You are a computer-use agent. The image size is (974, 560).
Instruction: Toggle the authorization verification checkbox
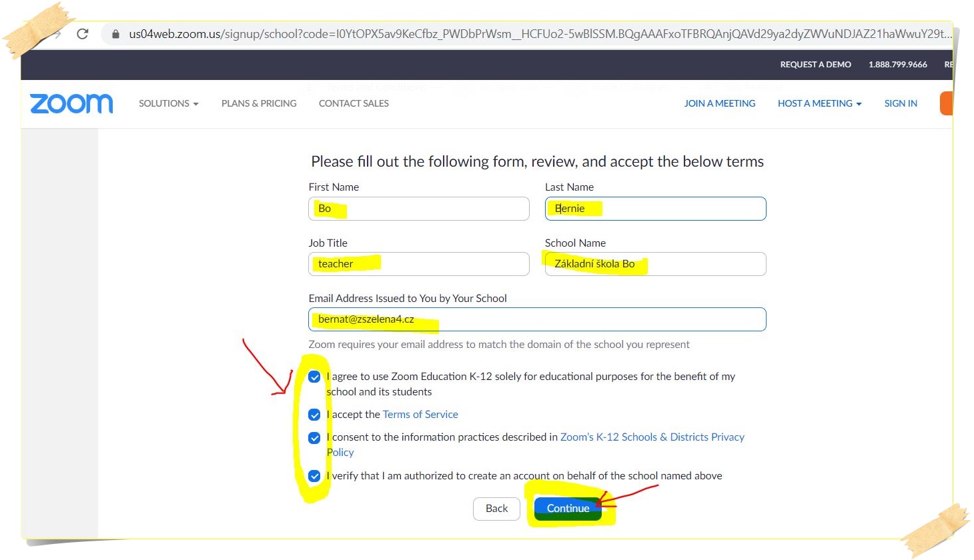click(x=314, y=477)
